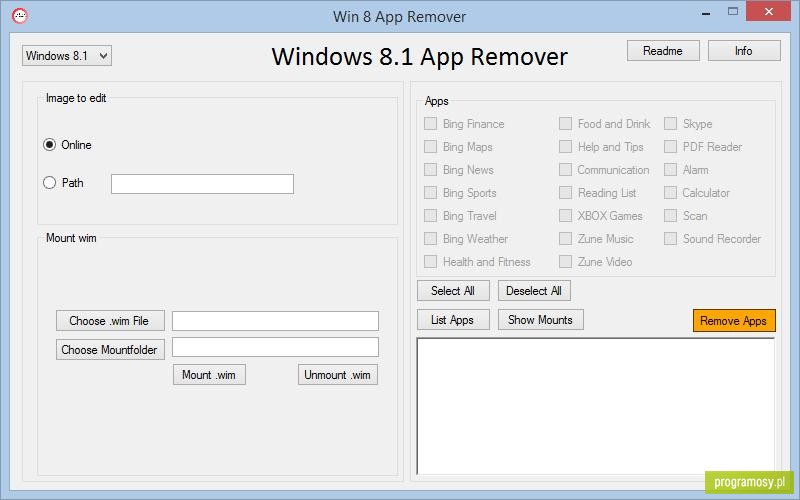Check the Calculator checkbox
Image resolution: width=800 pixels, height=500 pixels.
670,192
